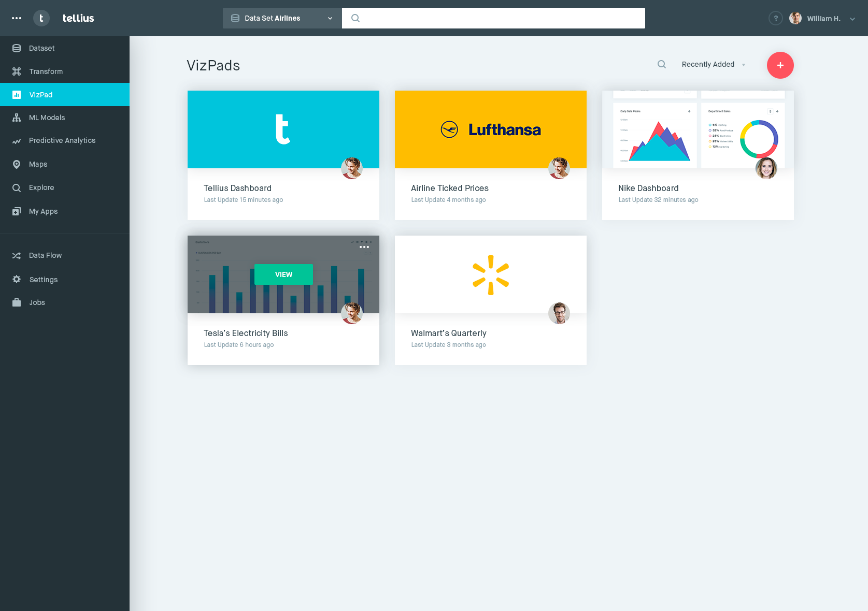Click owner avatar on Nike Dashboard card

point(766,168)
